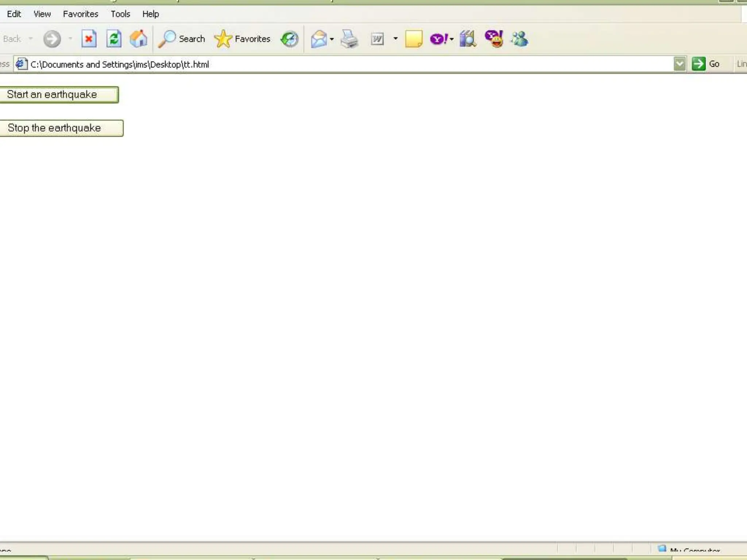
Task: Go to Home page icon
Action: pos(139,39)
